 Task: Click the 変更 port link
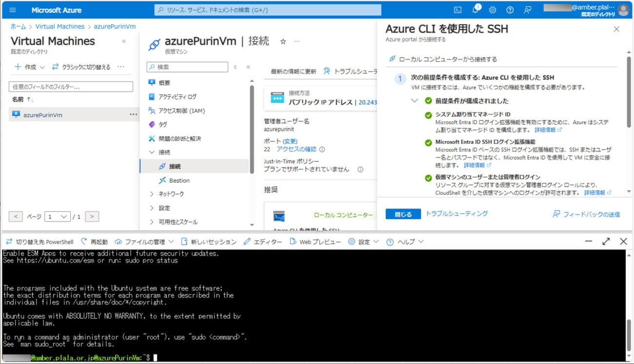290,141
